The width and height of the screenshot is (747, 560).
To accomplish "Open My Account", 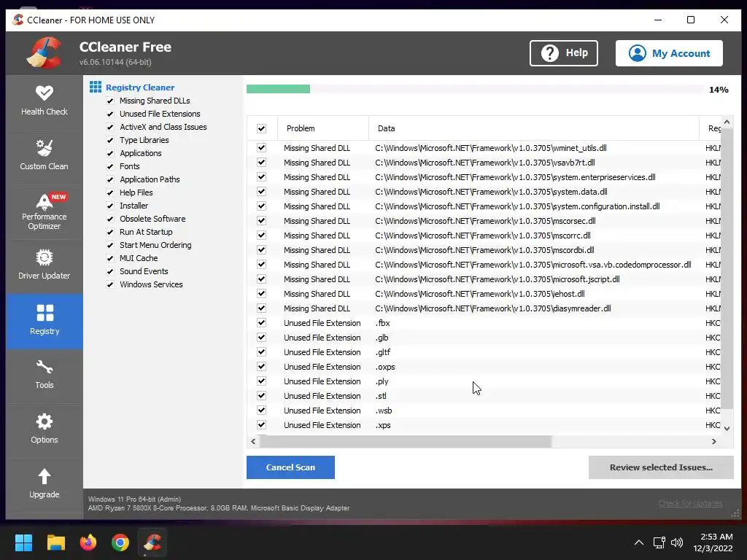I will point(669,52).
